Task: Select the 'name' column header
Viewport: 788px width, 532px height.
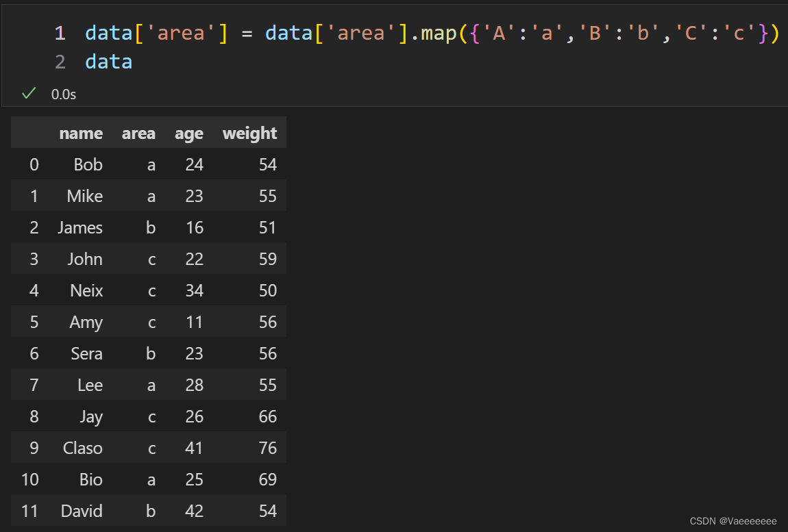Action: coord(81,133)
